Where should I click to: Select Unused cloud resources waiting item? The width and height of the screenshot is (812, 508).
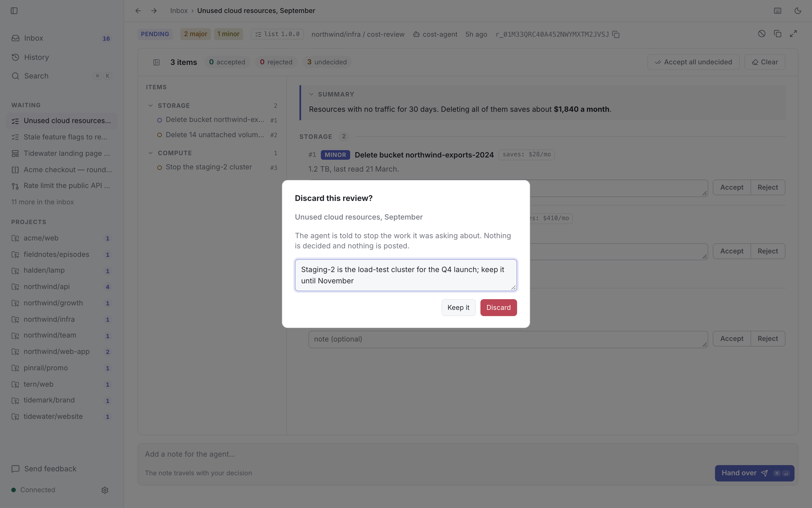62,121
